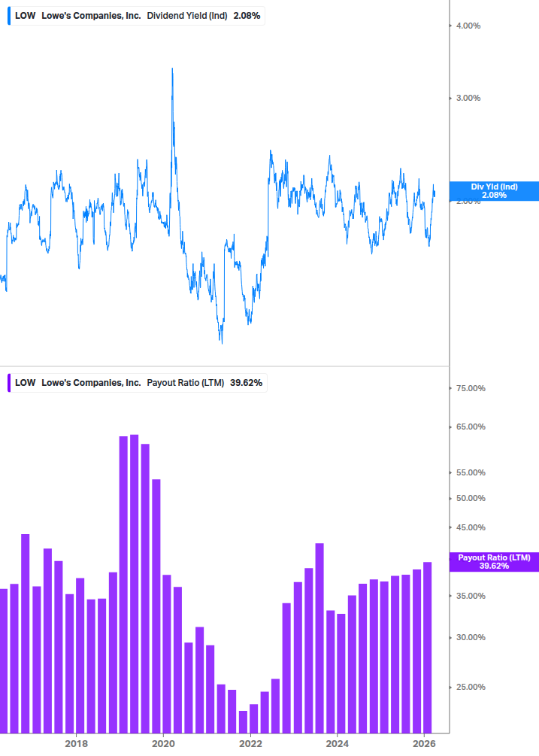The height and width of the screenshot is (756, 539).
Task: Click the 2024 x-axis year label
Action: 338,743
